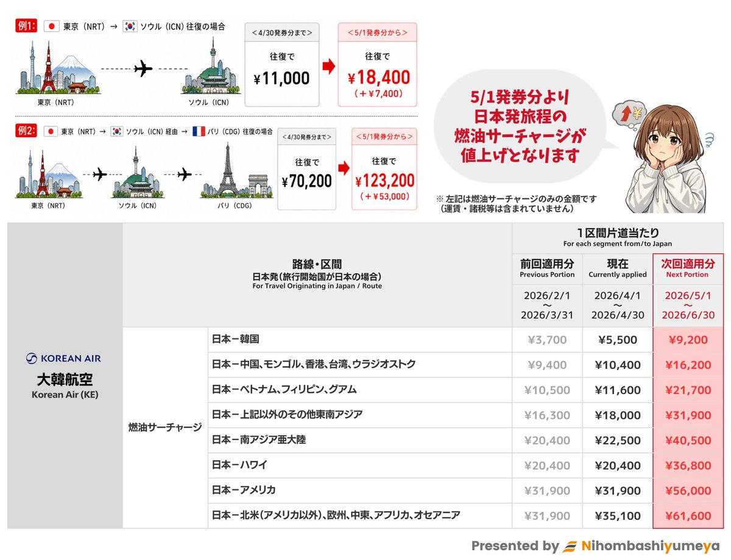Click the 2026/5/1～2026/6/30 date range
The image size is (731, 560).
point(688,305)
